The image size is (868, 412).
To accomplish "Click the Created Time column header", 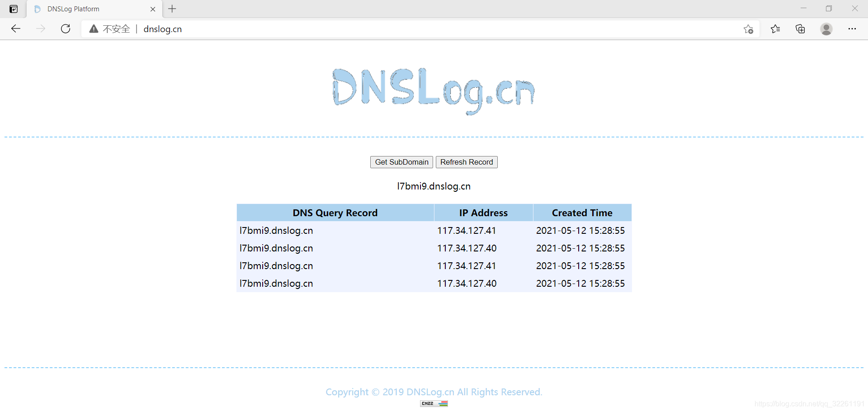I will click(x=582, y=213).
